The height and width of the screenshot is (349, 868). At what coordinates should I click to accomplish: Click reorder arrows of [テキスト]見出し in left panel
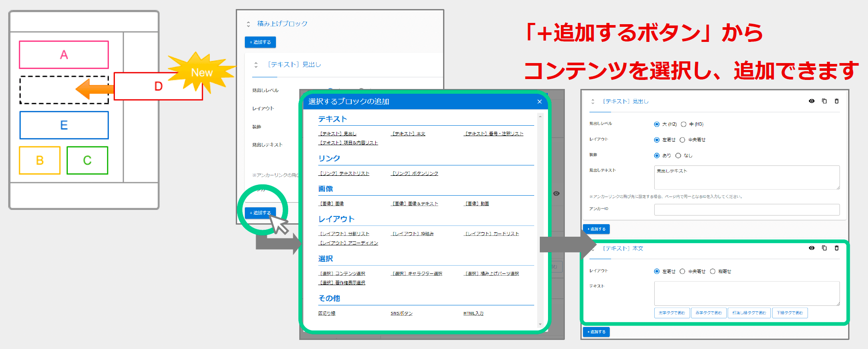pos(256,65)
